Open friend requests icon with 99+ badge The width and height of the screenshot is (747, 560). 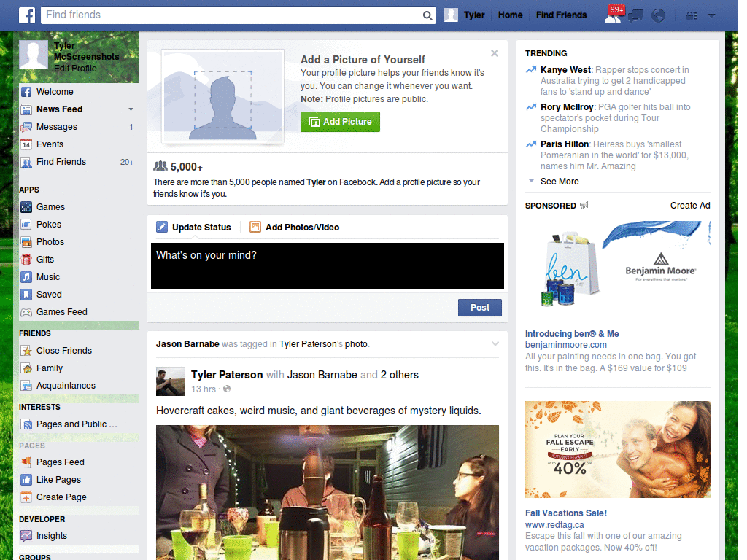614,15
